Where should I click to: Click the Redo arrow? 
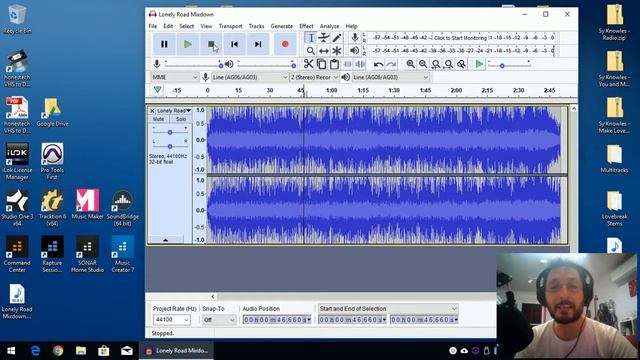(x=391, y=64)
